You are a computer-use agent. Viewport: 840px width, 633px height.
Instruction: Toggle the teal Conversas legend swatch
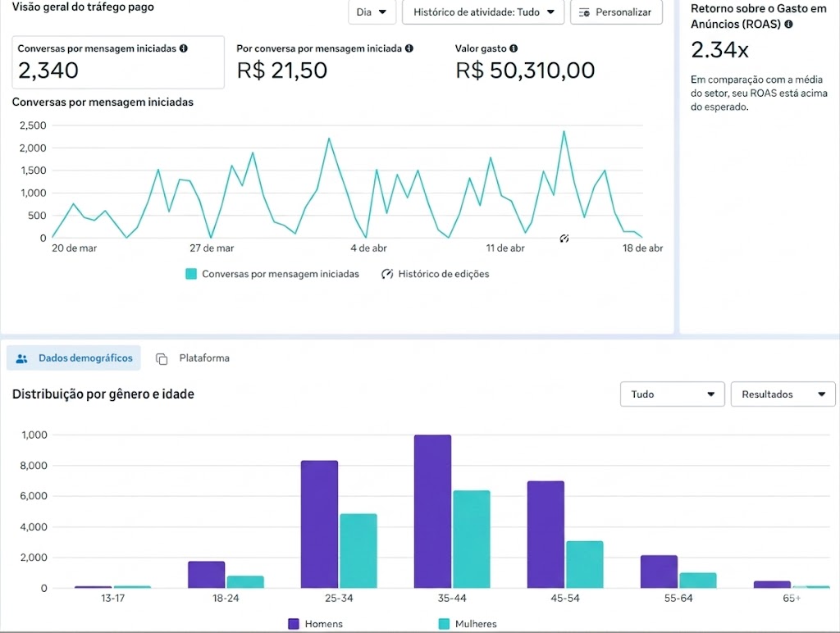[191, 274]
